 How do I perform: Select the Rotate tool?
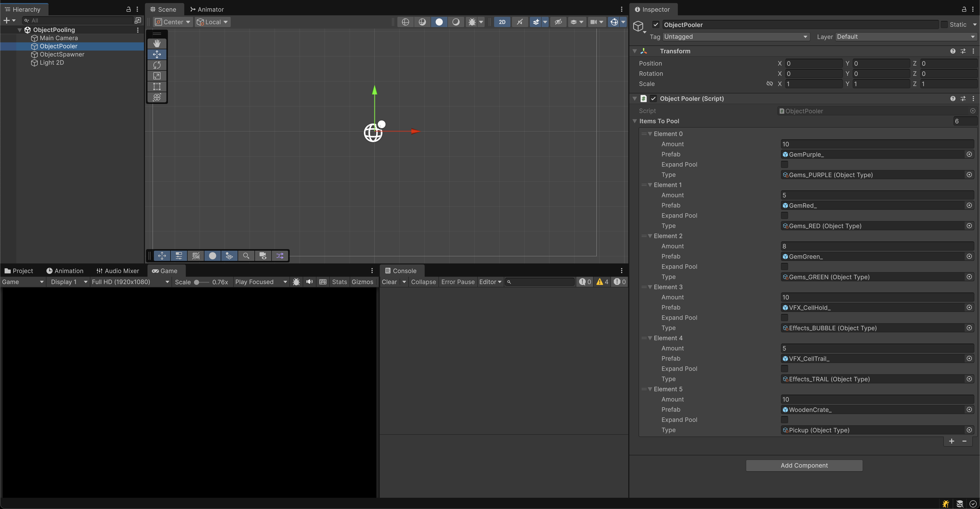(157, 65)
